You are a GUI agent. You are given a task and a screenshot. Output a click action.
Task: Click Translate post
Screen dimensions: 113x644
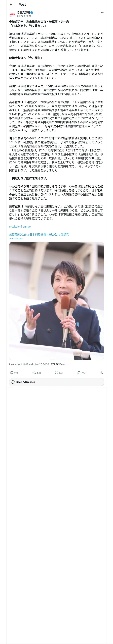16,239
